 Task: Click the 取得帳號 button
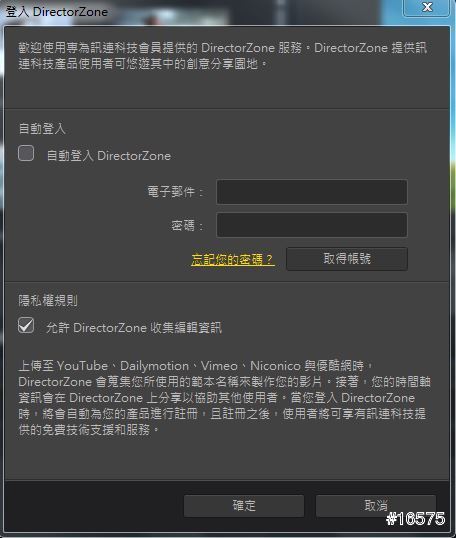[347, 259]
